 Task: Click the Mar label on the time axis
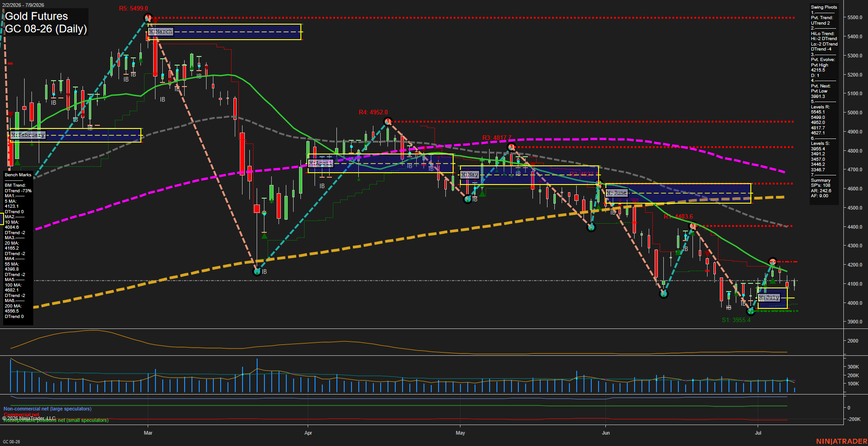click(148, 433)
